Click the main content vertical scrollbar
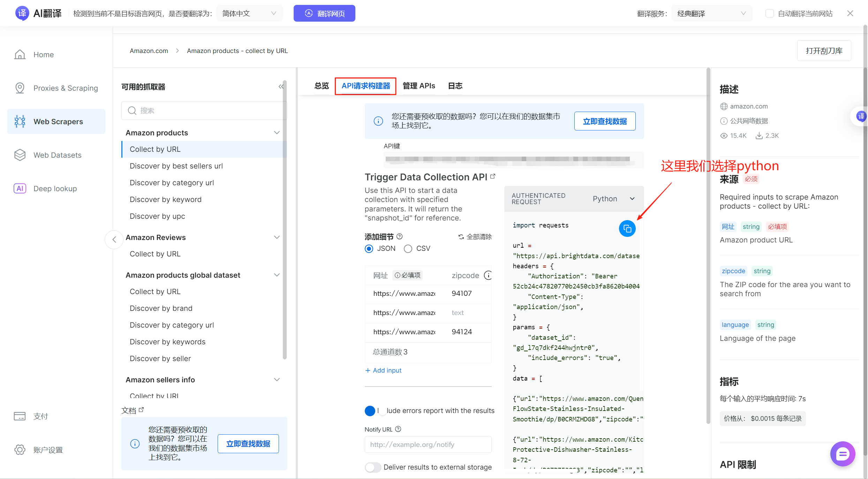Screen dimensions: 868x479 pyautogui.click(x=708, y=246)
